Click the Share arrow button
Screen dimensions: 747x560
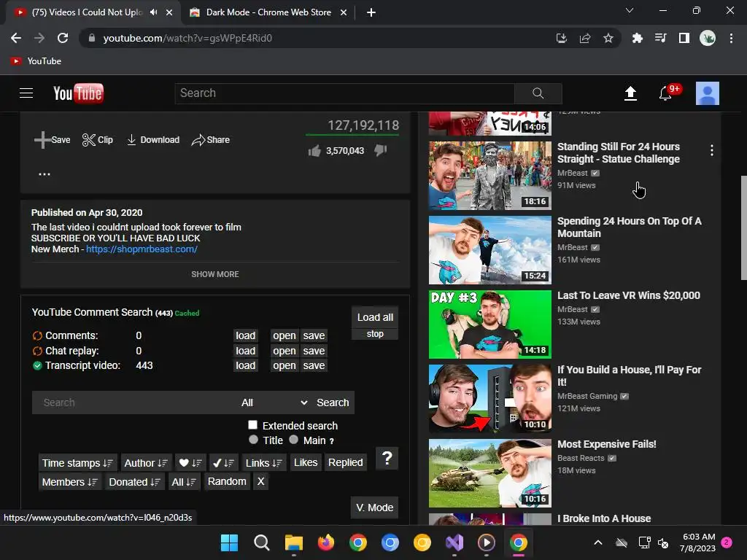coord(210,139)
